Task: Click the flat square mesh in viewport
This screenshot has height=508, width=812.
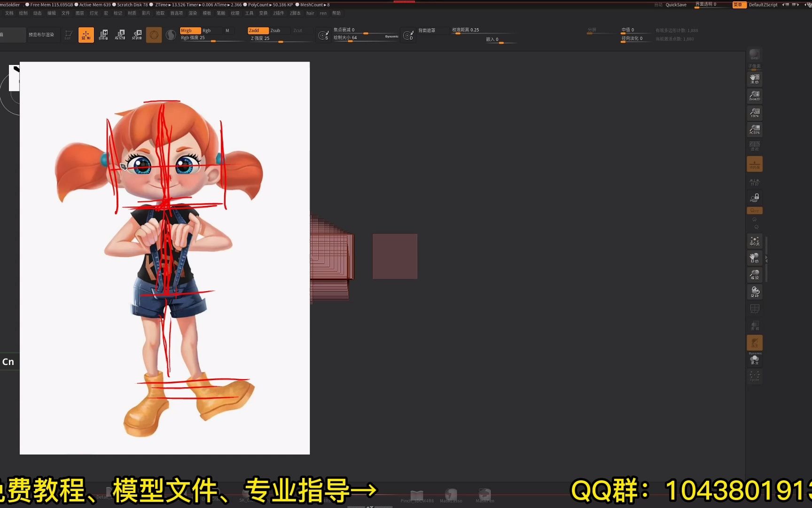Action: coord(395,256)
